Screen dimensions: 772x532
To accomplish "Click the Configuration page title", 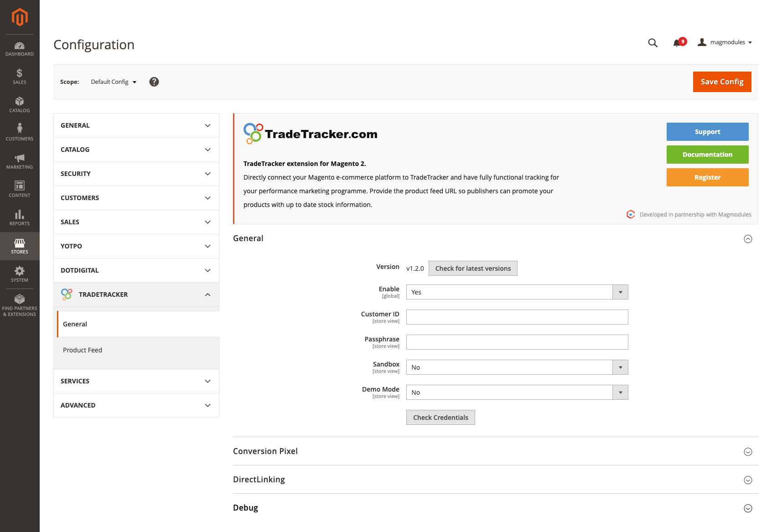I will [x=94, y=45].
